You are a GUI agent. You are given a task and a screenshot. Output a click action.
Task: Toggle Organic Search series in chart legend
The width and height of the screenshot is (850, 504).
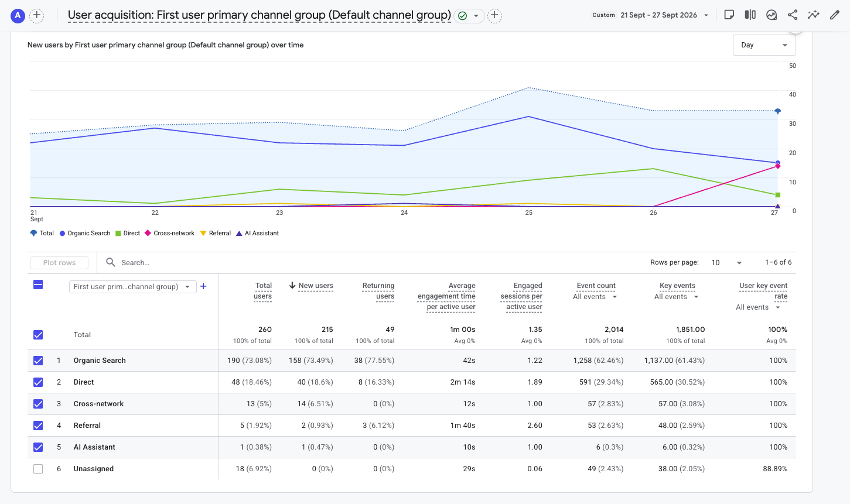point(85,233)
